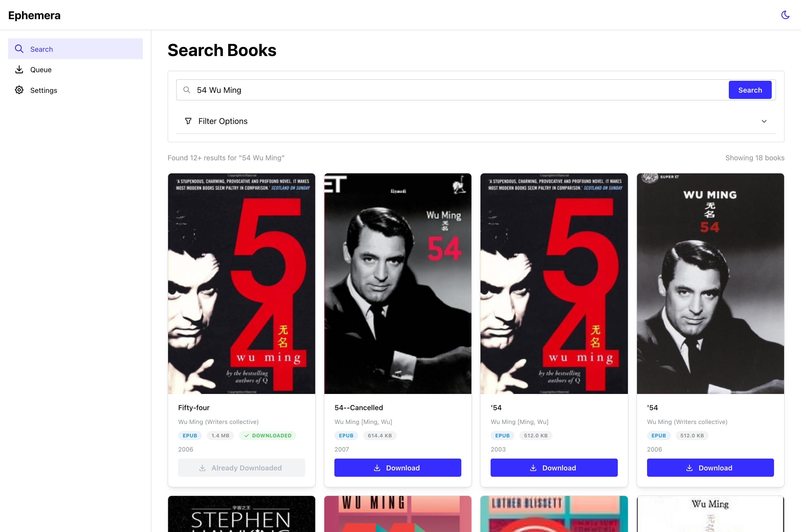Open the Fifty-four cover image
This screenshot has width=801, height=532.
(242, 284)
